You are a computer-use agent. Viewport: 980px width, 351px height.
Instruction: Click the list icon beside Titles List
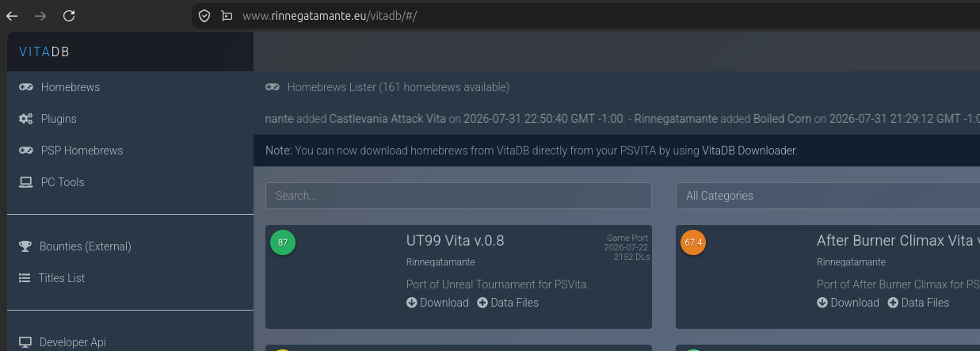pos(25,278)
